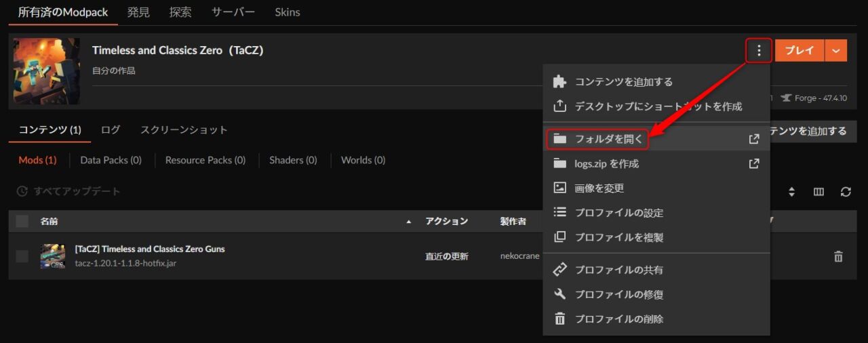Click the refresh icon above the mod list
This screenshot has width=868, height=343.
pyautogui.click(x=846, y=192)
